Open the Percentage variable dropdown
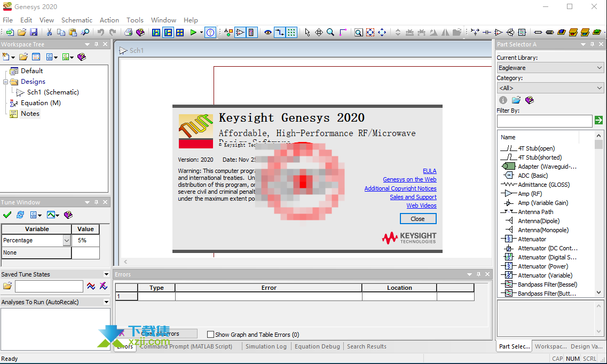 [67, 241]
